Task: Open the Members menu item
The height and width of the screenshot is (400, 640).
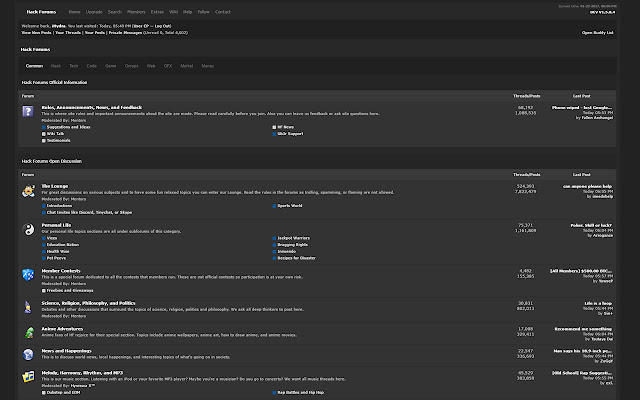Action: click(135, 12)
